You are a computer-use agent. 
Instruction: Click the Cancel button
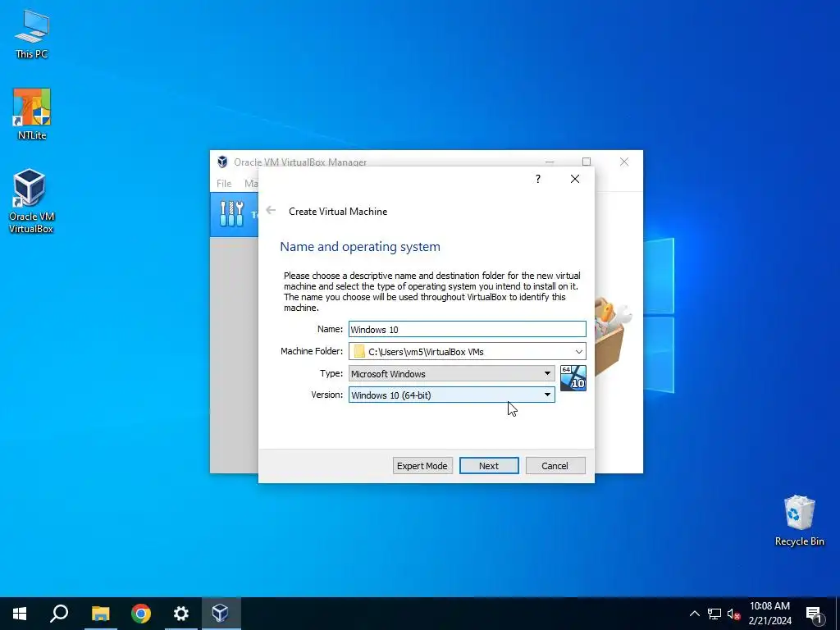click(x=555, y=466)
